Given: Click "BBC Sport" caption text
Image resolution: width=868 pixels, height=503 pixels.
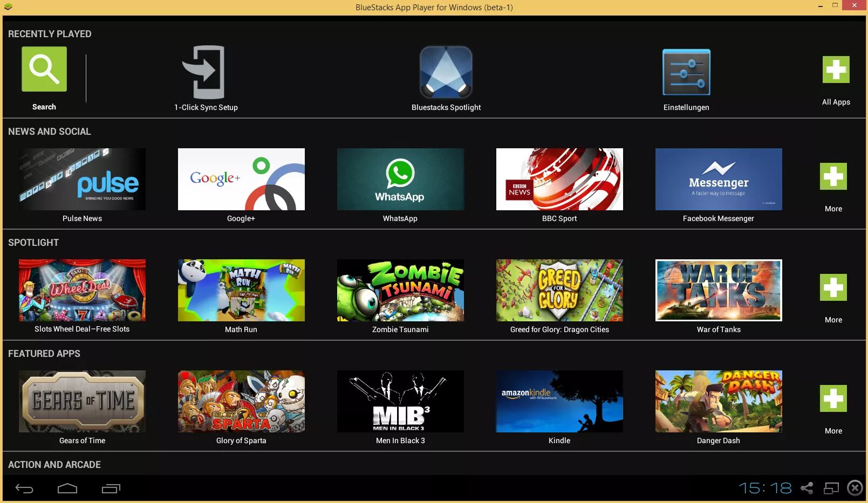Looking at the screenshot, I should click(559, 218).
